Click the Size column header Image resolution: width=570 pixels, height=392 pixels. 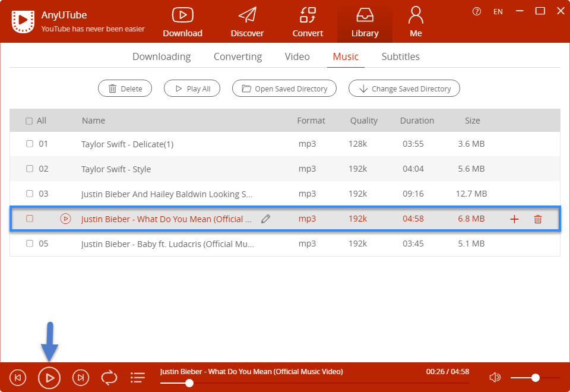472,121
